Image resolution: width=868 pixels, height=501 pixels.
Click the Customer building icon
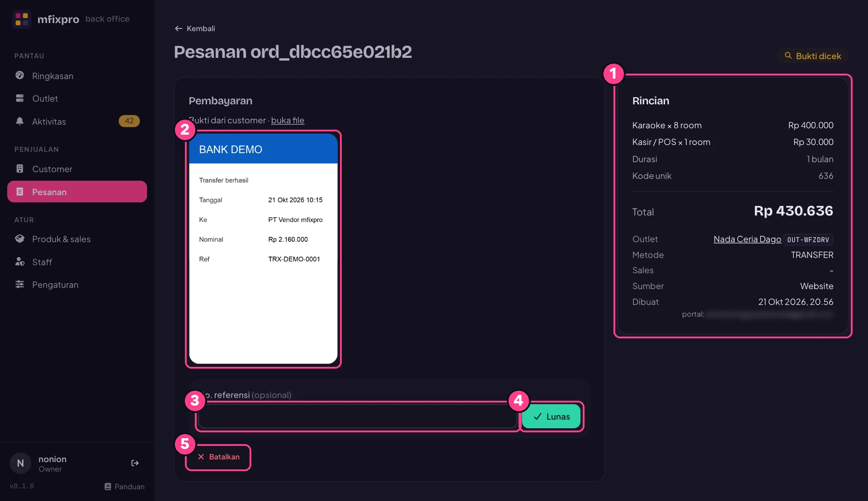(x=20, y=169)
